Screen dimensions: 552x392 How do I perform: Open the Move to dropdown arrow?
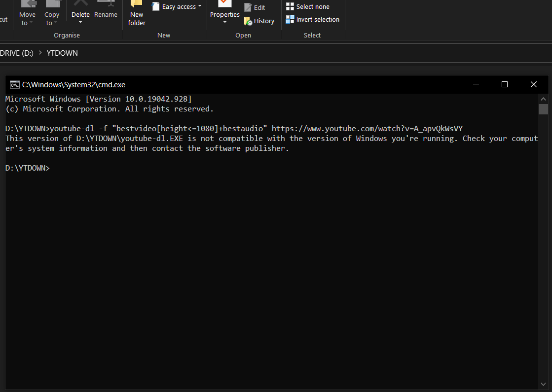tap(32, 22)
